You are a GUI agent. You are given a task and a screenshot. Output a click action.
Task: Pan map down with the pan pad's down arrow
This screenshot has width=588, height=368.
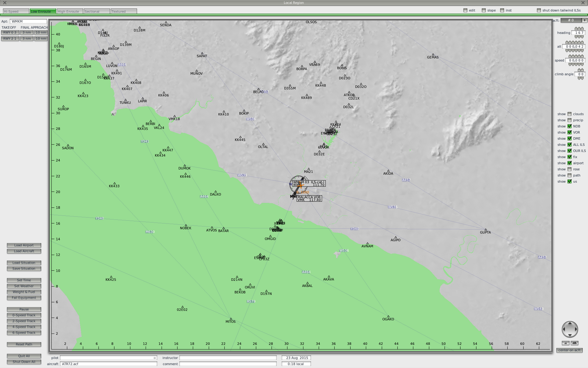coord(570,335)
